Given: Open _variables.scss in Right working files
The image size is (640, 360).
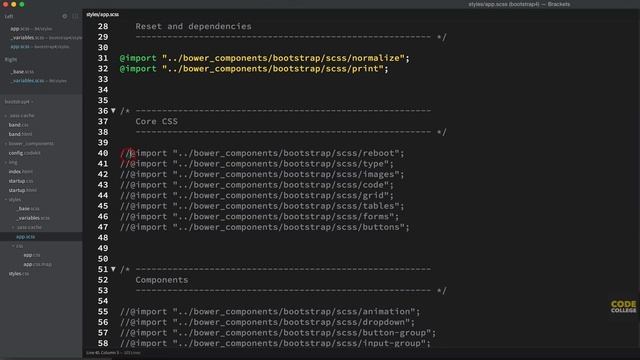Looking at the screenshot, I should (38, 80).
